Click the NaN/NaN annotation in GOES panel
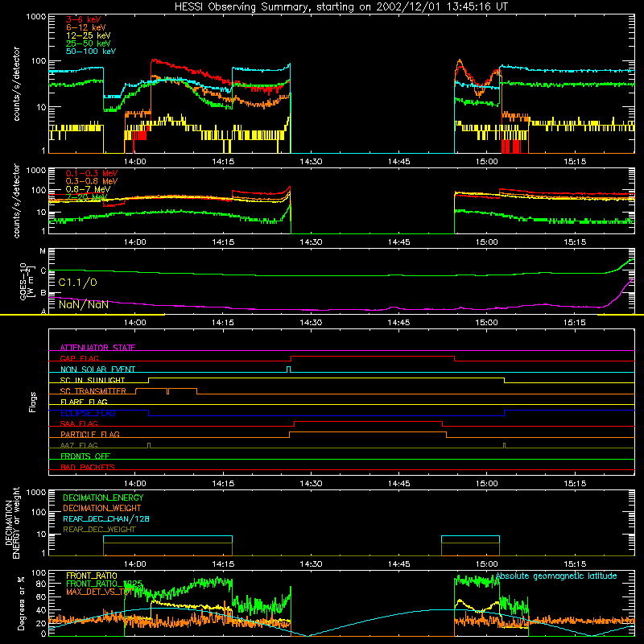 pos(84,304)
